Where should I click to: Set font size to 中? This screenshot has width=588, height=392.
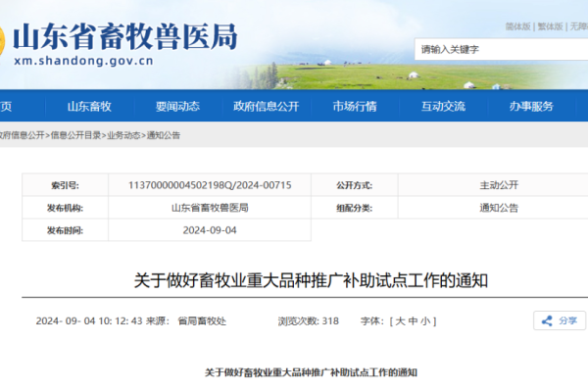click(x=413, y=321)
